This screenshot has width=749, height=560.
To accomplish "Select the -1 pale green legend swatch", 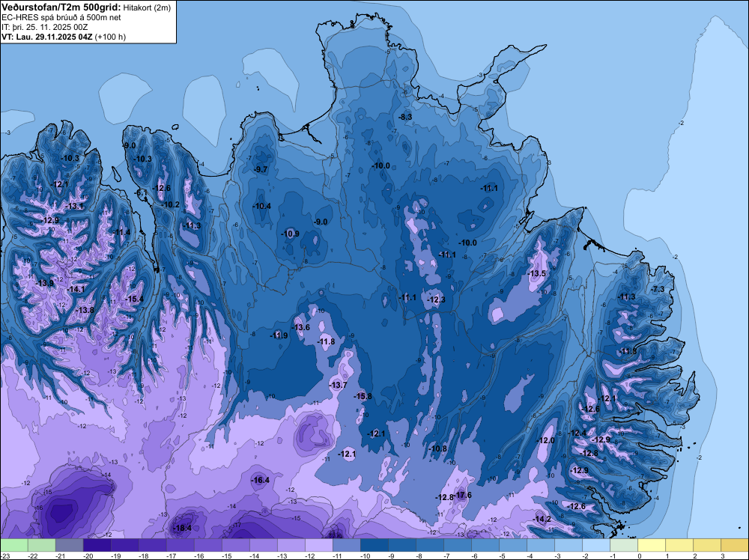I will pyautogui.click(x=623, y=545).
